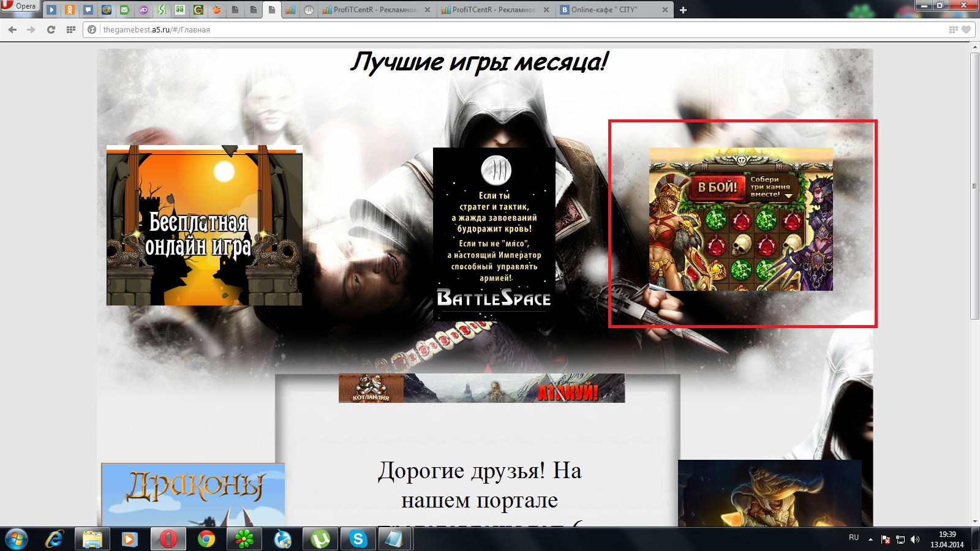The image size is (980, 551).
Task: Switch the RU input language indicator
Action: [x=854, y=538]
